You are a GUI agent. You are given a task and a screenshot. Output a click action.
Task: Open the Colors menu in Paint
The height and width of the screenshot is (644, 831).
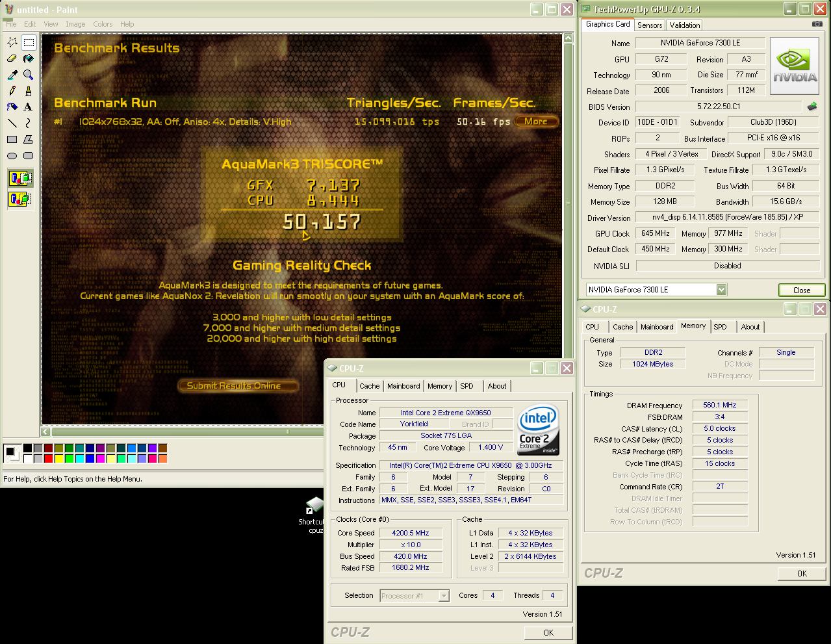click(x=103, y=24)
